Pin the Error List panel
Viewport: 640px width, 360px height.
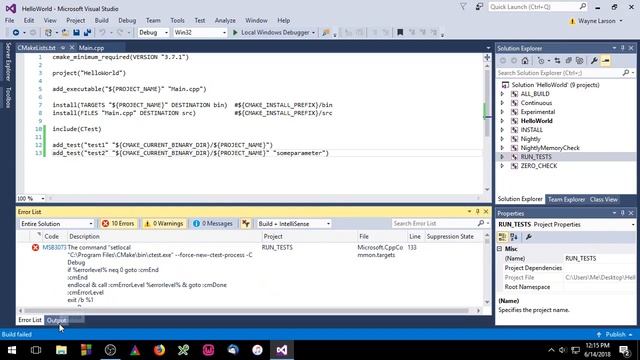coord(478,211)
